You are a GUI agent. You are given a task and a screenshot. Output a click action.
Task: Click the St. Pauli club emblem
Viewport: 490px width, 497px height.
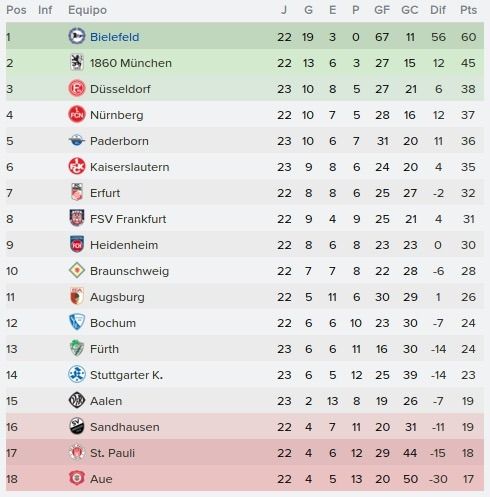pos(77,453)
